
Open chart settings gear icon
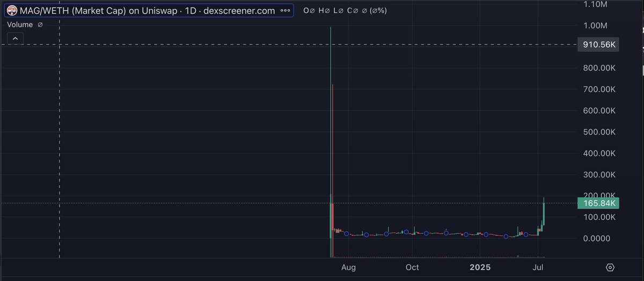pyautogui.click(x=611, y=267)
